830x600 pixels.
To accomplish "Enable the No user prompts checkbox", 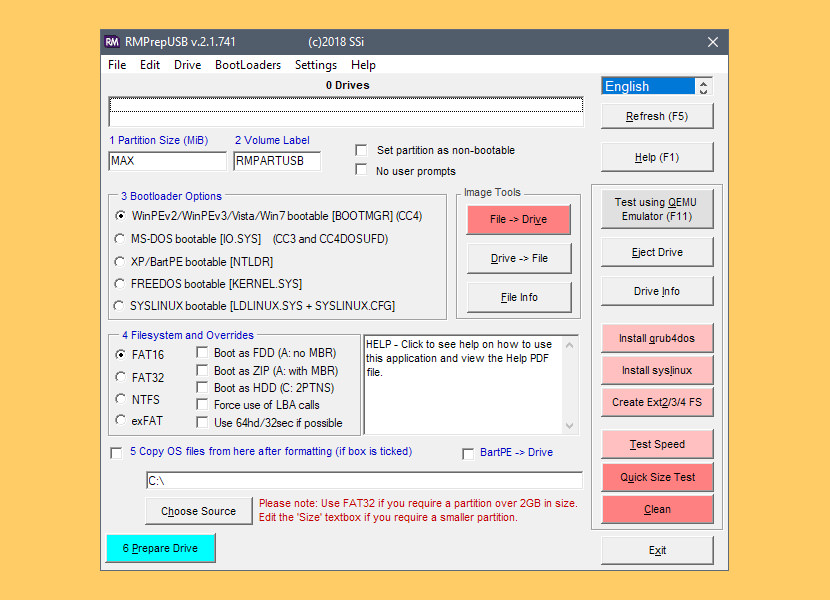I will click(x=361, y=169).
